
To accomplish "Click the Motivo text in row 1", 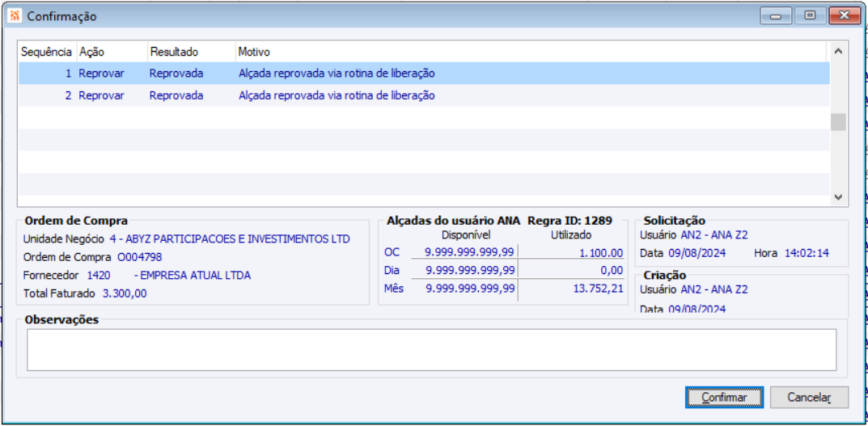I will 337,73.
